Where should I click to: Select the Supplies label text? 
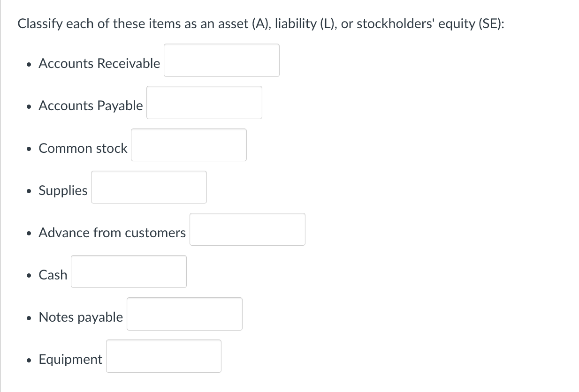pyautogui.click(x=63, y=190)
